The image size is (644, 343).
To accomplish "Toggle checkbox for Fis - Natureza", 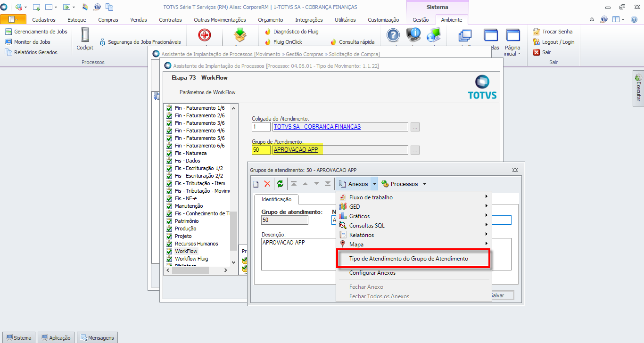I will (169, 153).
